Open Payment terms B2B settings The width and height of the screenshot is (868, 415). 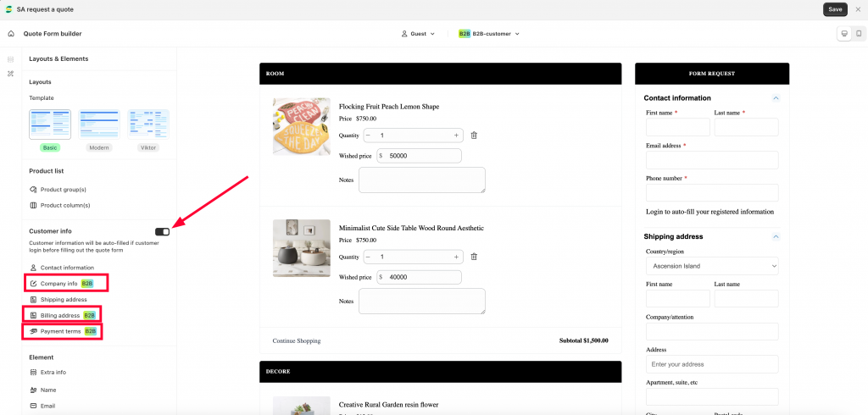click(x=62, y=331)
